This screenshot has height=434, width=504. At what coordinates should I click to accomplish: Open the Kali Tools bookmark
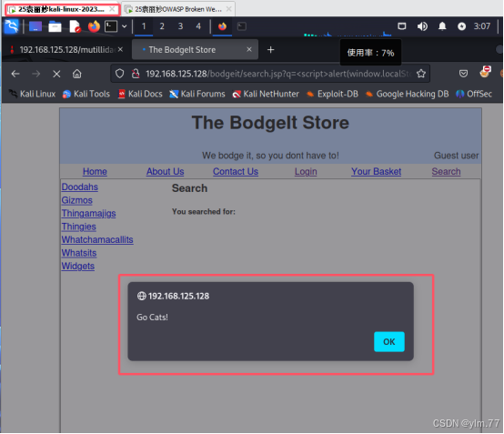(86, 94)
